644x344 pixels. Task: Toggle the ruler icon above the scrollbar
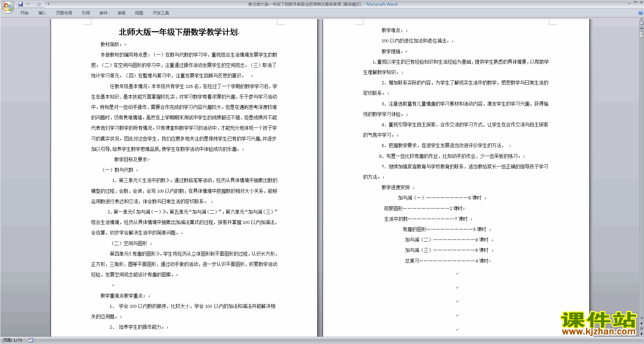click(x=641, y=22)
